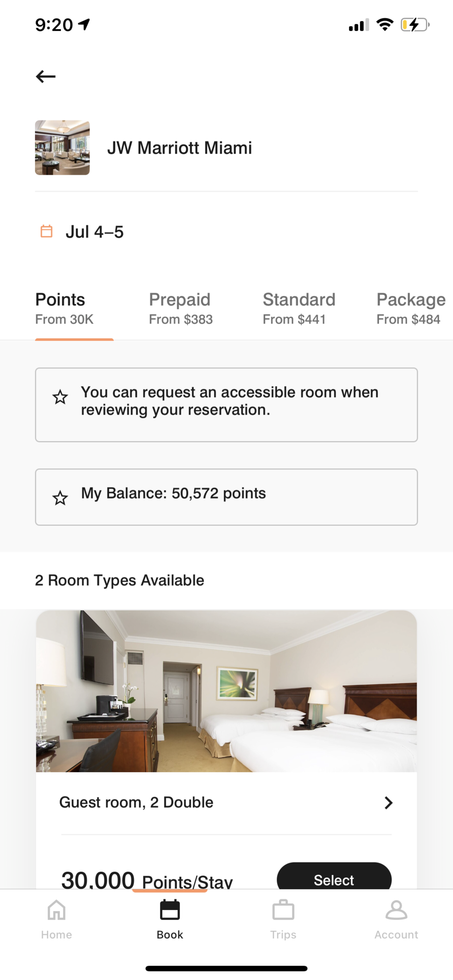Open the Jul 4–5 date selector
This screenshot has width=453, height=980.
point(95,232)
